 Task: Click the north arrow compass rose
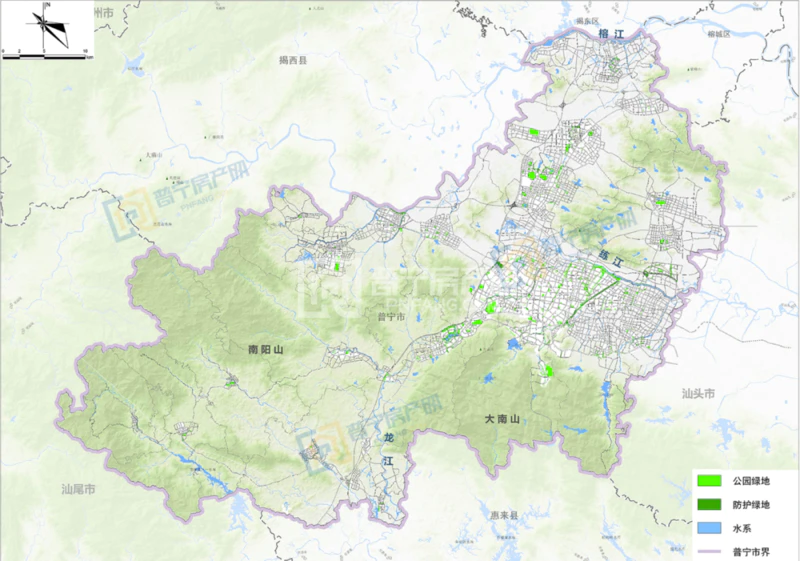pyautogui.click(x=46, y=26)
